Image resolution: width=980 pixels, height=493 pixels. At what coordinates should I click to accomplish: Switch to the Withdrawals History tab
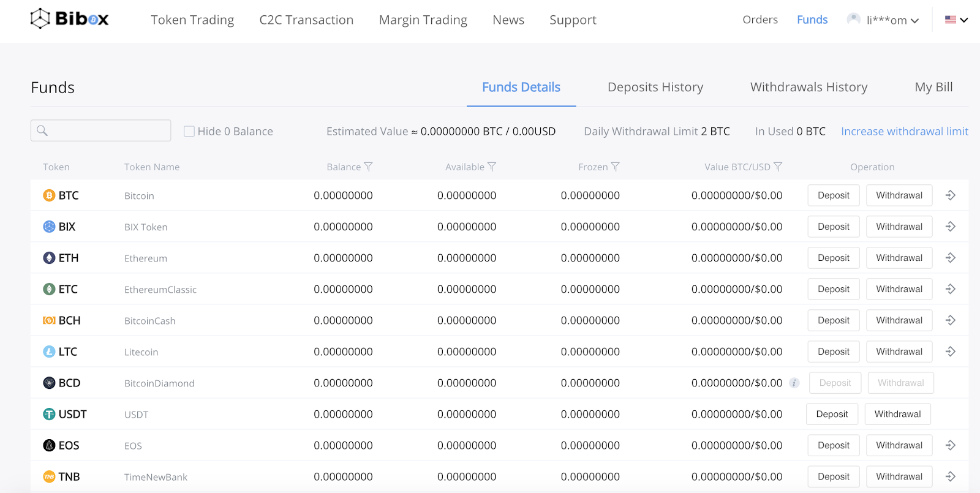(809, 88)
